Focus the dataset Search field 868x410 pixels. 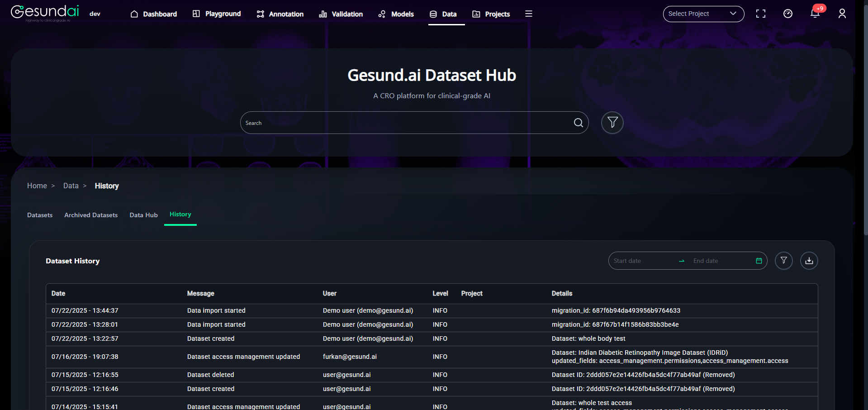[407, 123]
